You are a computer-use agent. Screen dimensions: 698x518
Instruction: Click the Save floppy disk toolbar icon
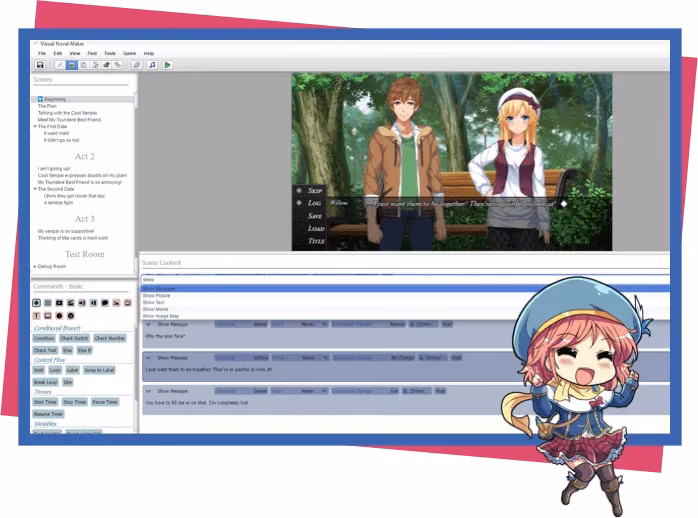point(40,65)
